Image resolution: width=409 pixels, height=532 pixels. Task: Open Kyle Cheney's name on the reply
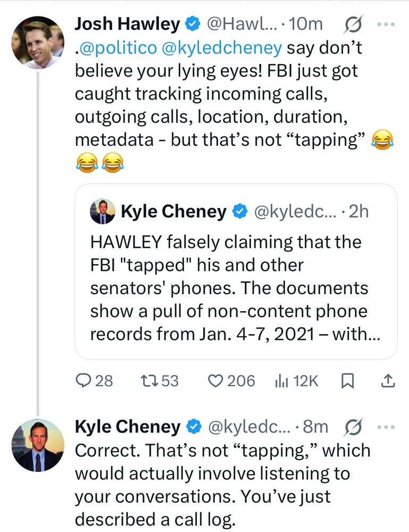tap(128, 427)
